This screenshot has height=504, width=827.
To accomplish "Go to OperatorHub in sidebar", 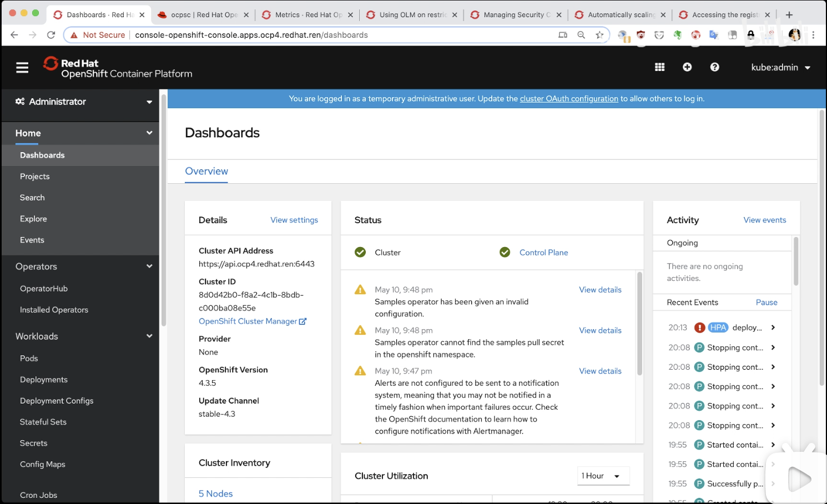I will pyautogui.click(x=44, y=289).
